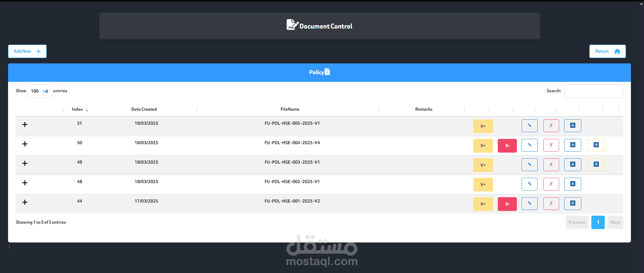Click the Next pagination button
This screenshot has height=273, width=644.
(615, 222)
